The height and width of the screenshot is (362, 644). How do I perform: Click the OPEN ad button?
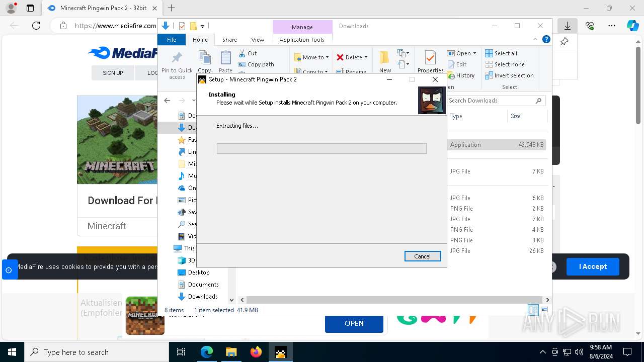click(354, 323)
